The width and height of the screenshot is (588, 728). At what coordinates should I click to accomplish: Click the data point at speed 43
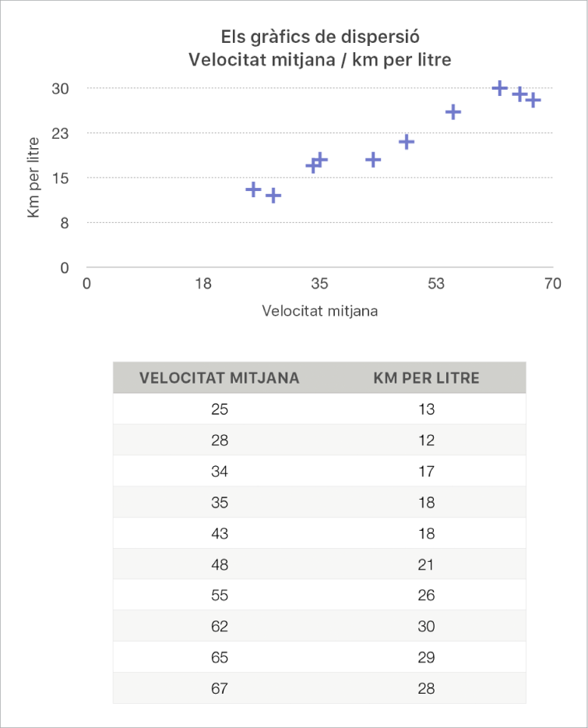click(x=373, y=160)
